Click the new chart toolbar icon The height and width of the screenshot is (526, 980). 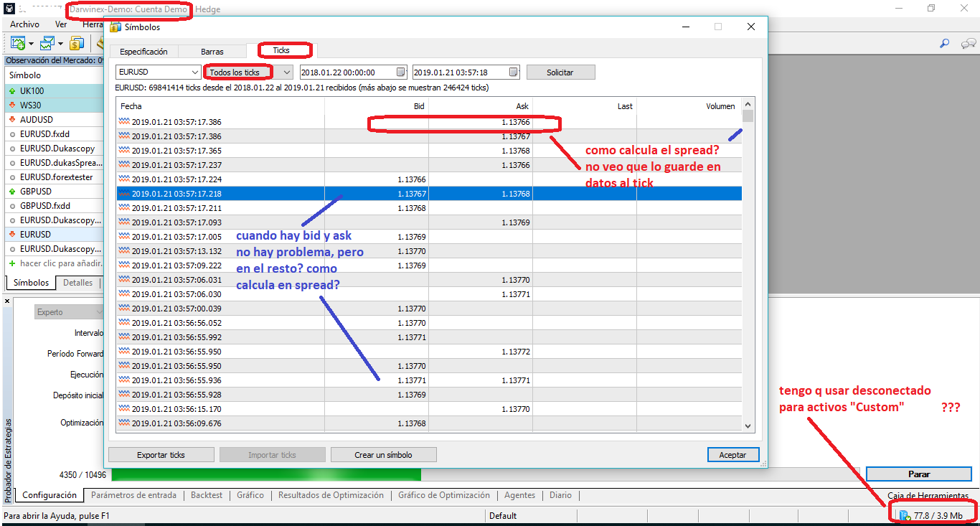tap(18, 43)
